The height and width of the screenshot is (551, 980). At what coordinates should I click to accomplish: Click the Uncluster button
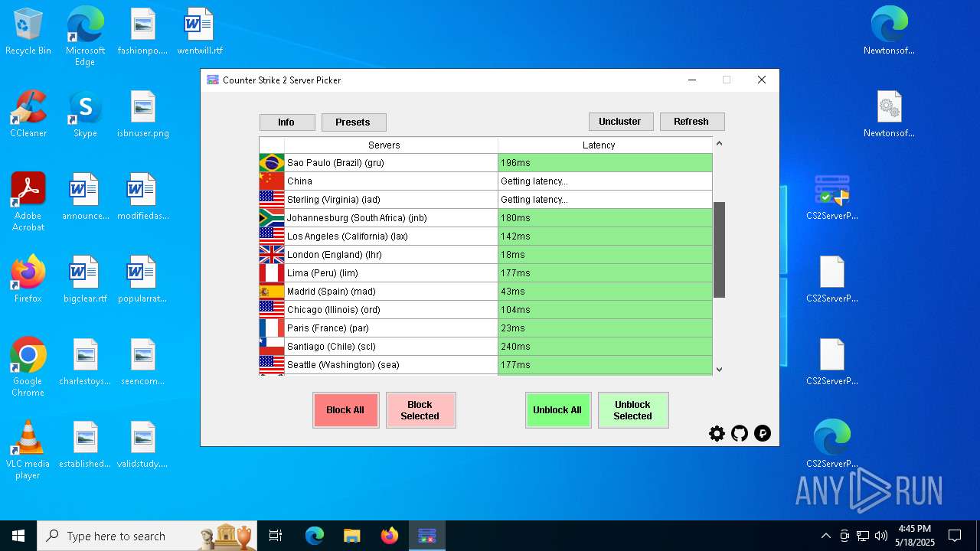point(620,122)
